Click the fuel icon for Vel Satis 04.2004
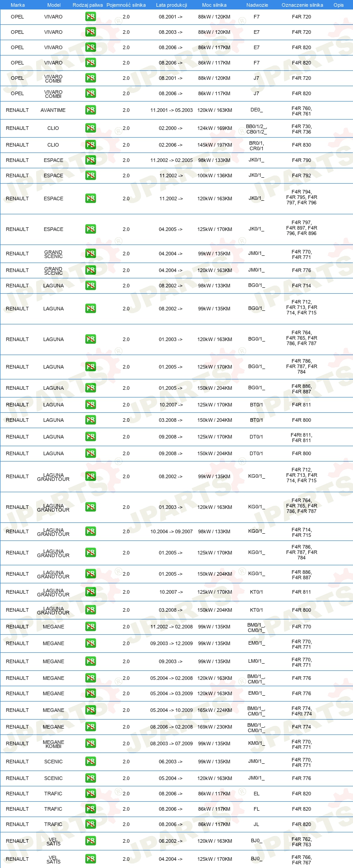This screenshot has height=868, width=353. click(91, 859)
